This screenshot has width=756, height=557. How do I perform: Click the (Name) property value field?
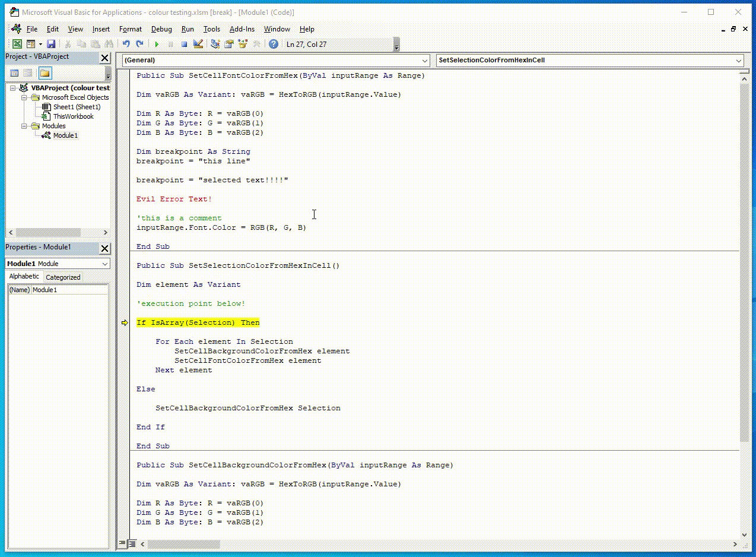(69, 290)
